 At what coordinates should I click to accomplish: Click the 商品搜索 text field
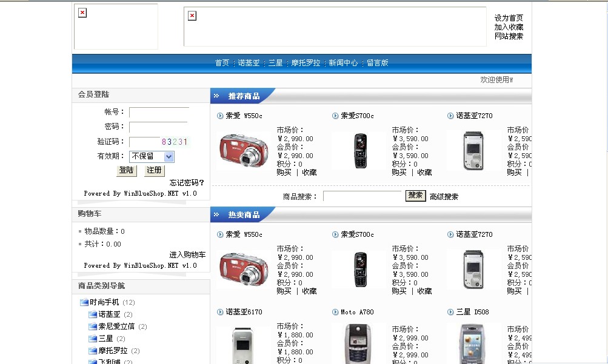click(x=362, y=196)
